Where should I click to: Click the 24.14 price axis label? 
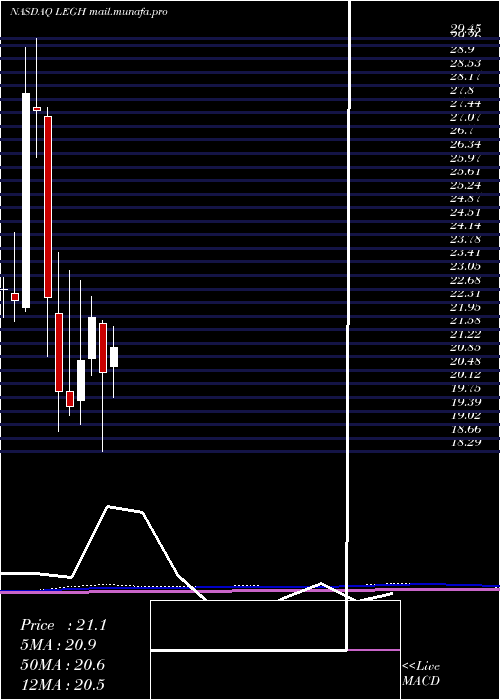coord(465,226)
